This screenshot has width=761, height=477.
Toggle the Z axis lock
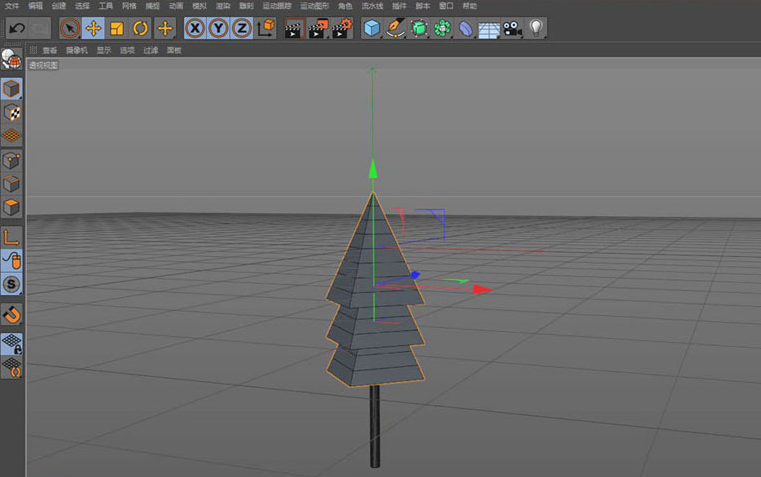(242, 28)
